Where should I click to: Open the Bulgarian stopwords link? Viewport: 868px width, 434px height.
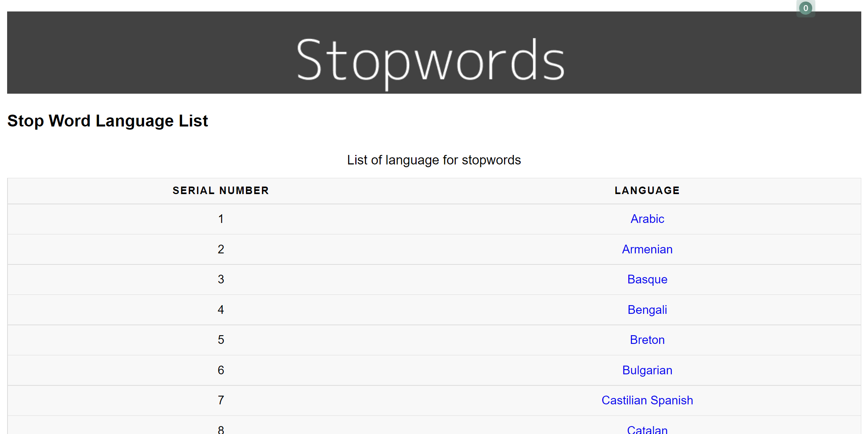[647, 370]
